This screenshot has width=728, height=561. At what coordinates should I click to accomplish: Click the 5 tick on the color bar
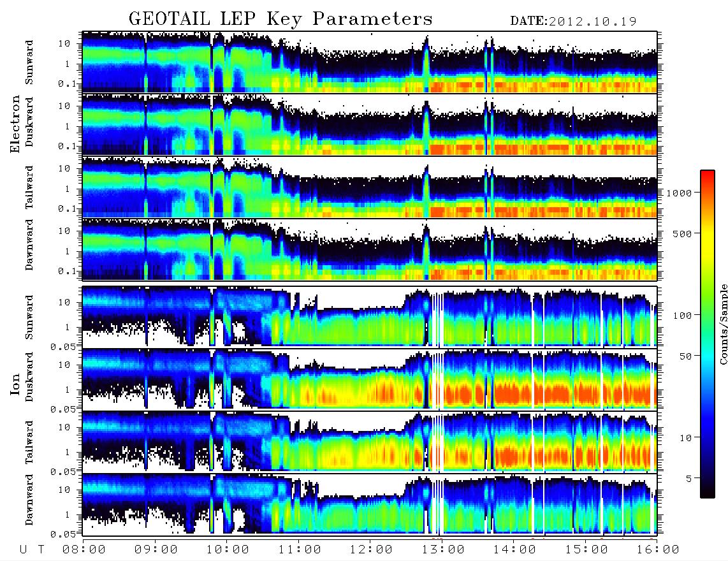[x=689, y=479]
